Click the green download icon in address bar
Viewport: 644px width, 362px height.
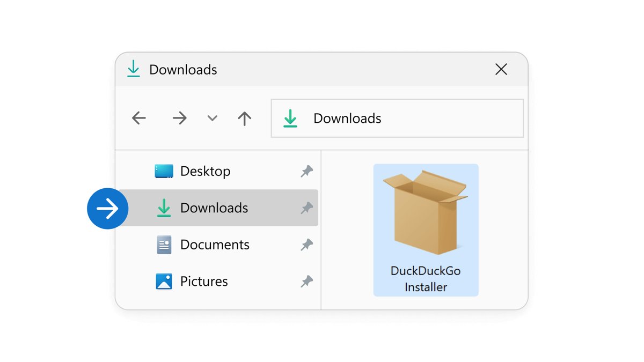[x=290, y=119]
